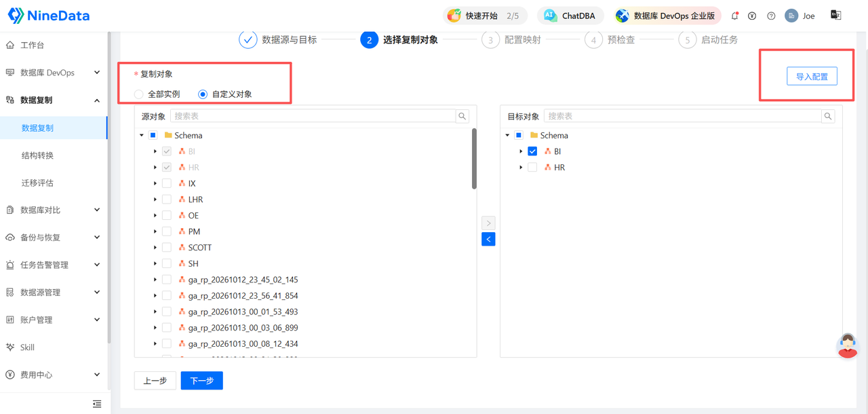The width and height of the screenshot is (868, 414).
Task: Click the 导入配置 button
Action: point(812,77)
